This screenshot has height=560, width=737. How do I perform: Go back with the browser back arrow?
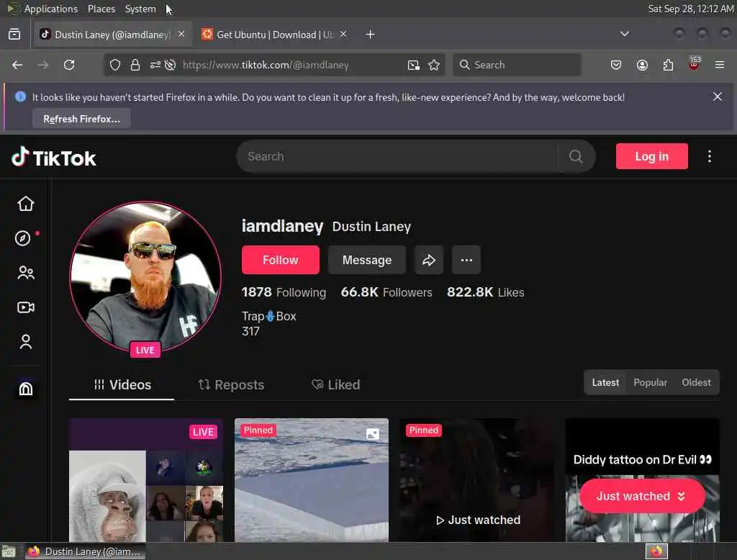[17, 65]
